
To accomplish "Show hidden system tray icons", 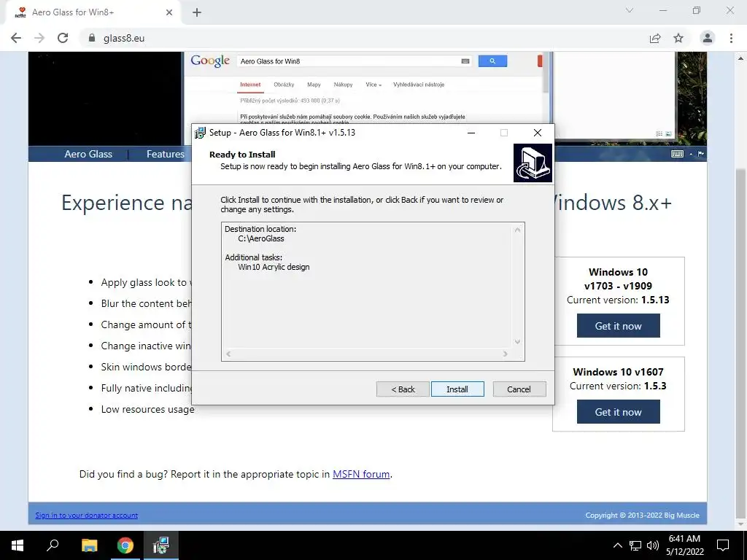I will coord(617,545).
